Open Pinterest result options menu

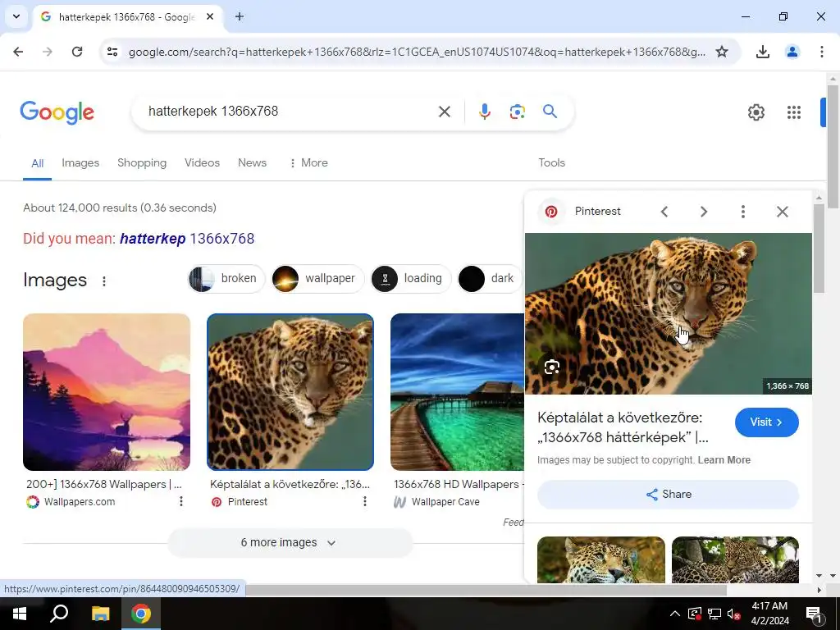point(365,501)
